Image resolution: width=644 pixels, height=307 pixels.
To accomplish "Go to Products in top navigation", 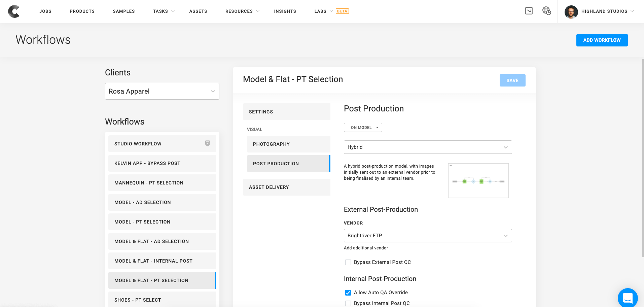I will tap(82, 11).
